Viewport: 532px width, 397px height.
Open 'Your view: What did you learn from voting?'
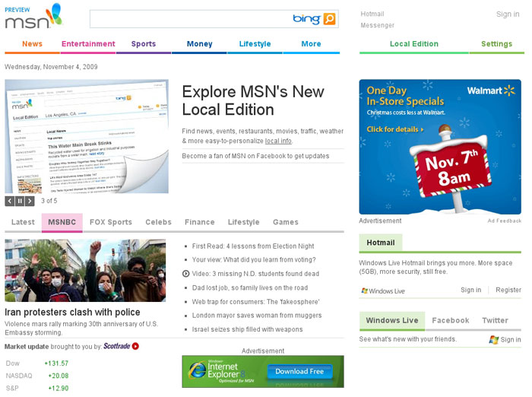[254, 259]
